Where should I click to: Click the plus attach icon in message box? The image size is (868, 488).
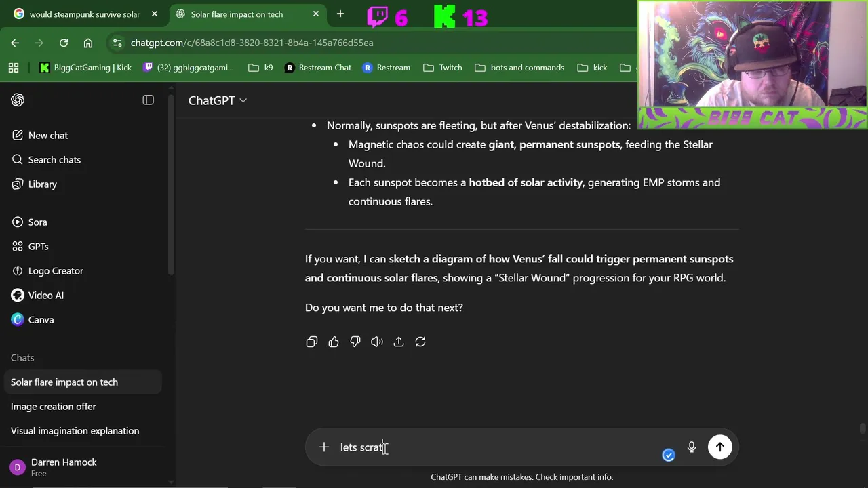(324, 447)
